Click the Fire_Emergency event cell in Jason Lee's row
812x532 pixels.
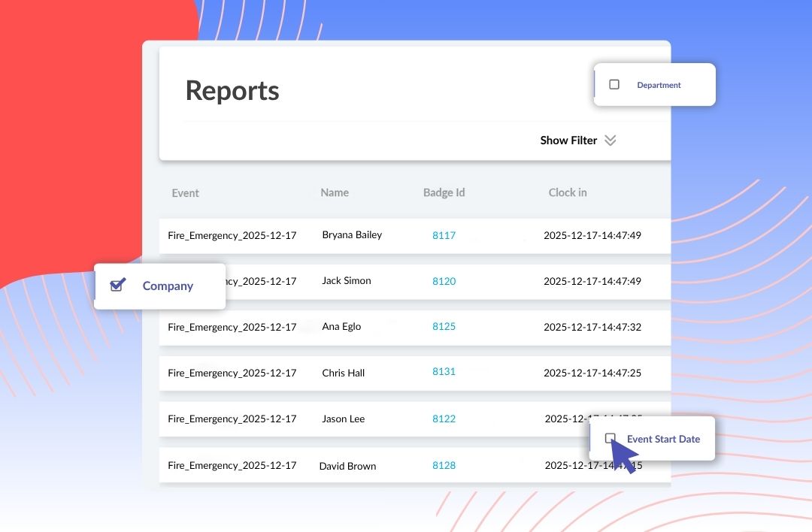232,419
